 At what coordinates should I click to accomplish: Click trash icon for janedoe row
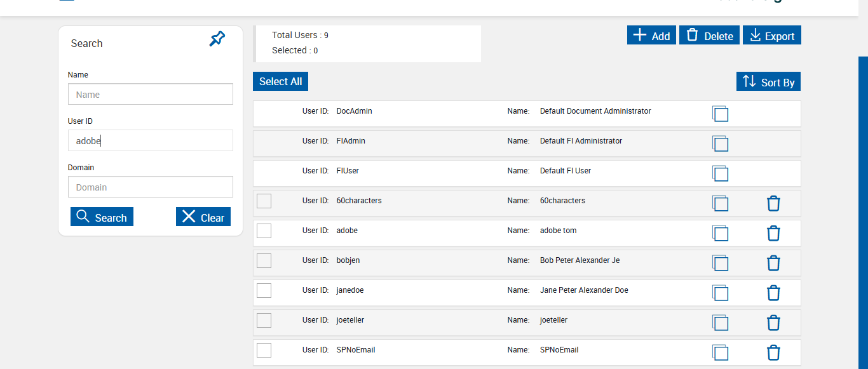pyautogui.click(x=773, y=293)
